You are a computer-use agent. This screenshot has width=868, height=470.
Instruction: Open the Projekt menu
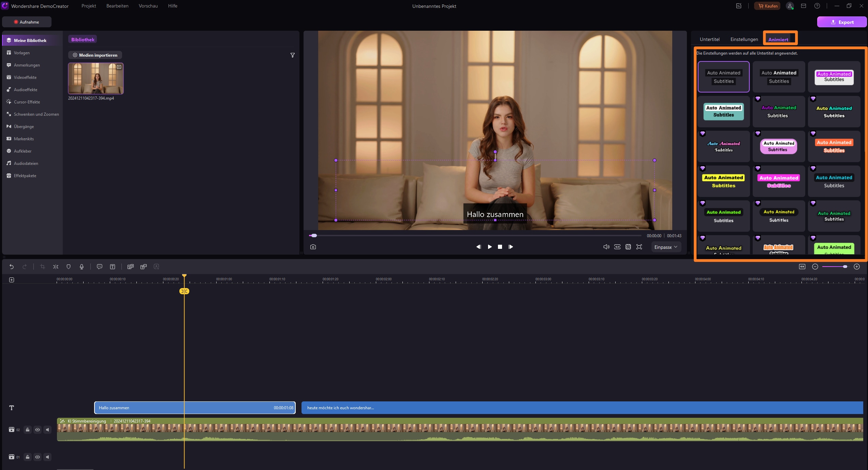pos(89,6)
